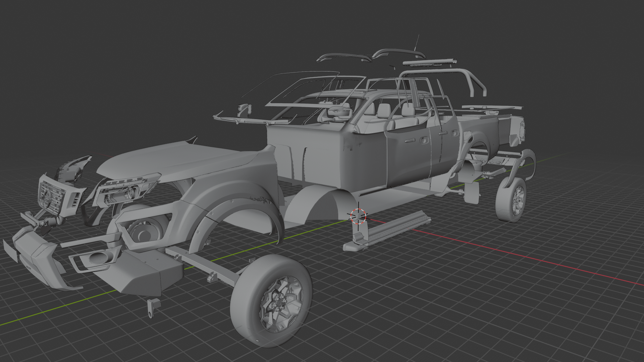
Task: Select the side step running board
Action: point(387,232)
